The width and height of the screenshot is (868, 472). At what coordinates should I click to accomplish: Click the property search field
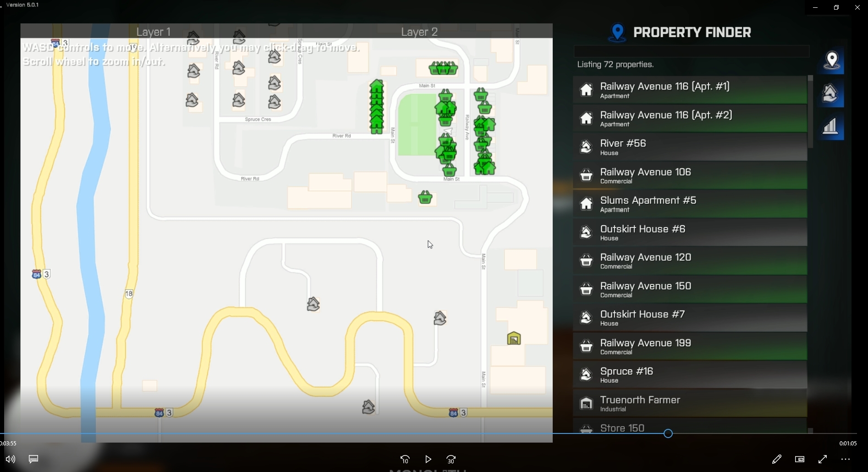tap(692, 51)
